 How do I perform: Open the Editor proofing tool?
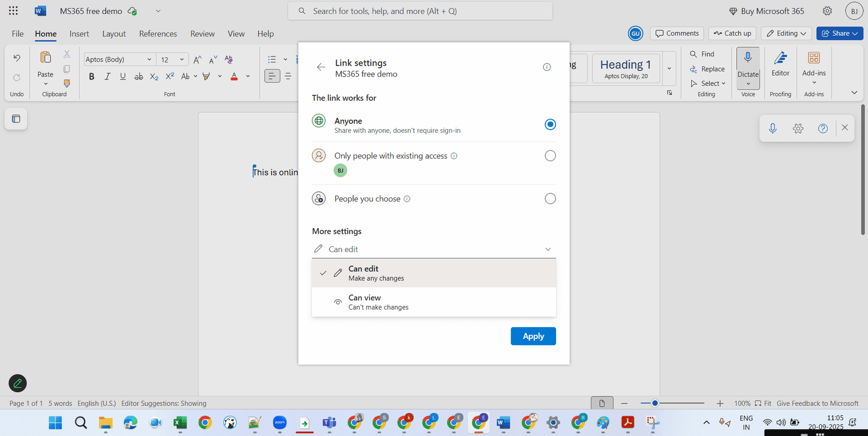780,64
